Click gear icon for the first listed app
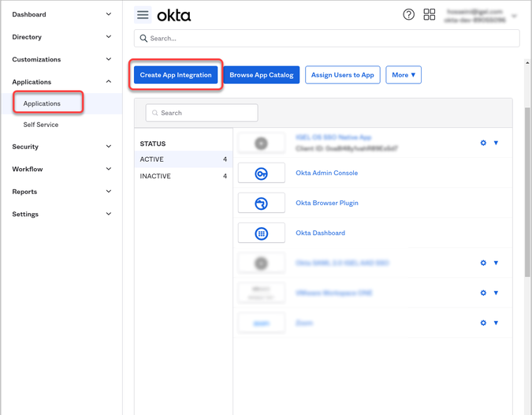Screen dimensions: 532x415 tap(483, 143)
